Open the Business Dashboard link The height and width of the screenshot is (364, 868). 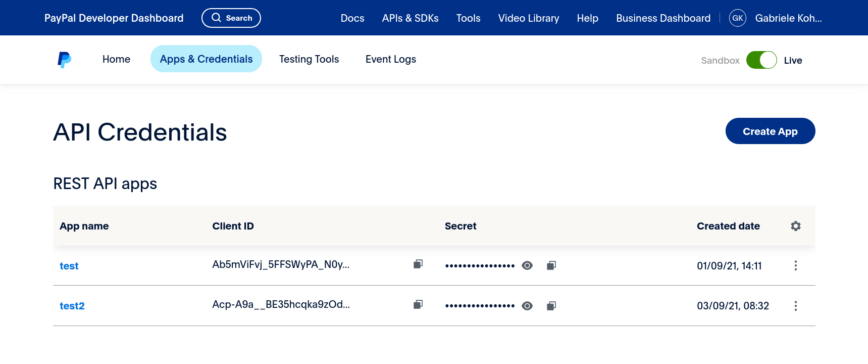pyautogui.click(x=663, y=18)
